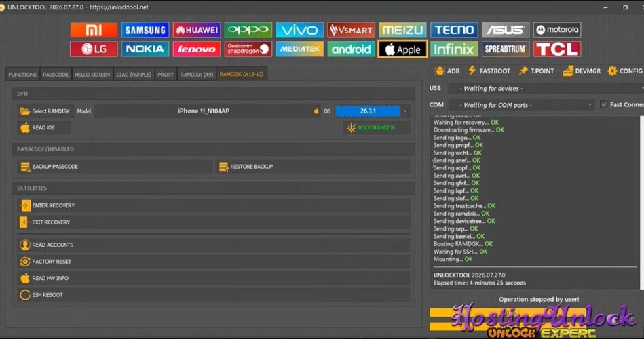644x339 pixels.
Task: Click 'Booting RAMDISK... OK' log line
Action: tap(463, 244)
